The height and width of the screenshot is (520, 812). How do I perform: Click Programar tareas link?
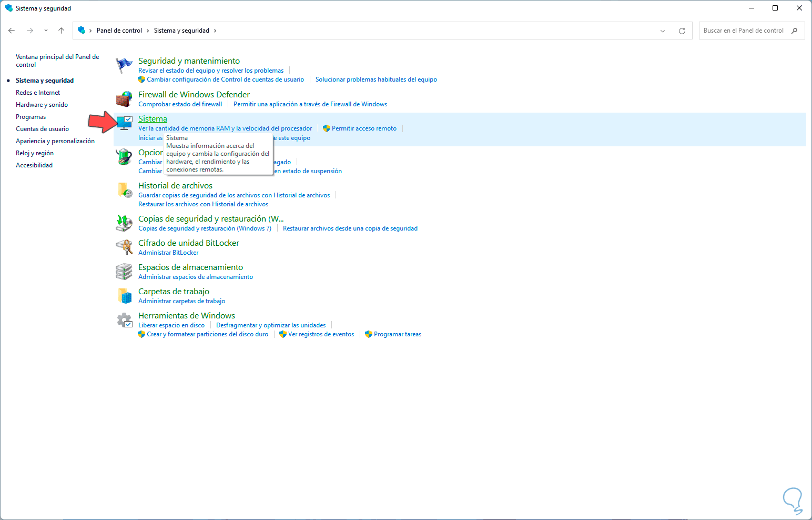398,334
